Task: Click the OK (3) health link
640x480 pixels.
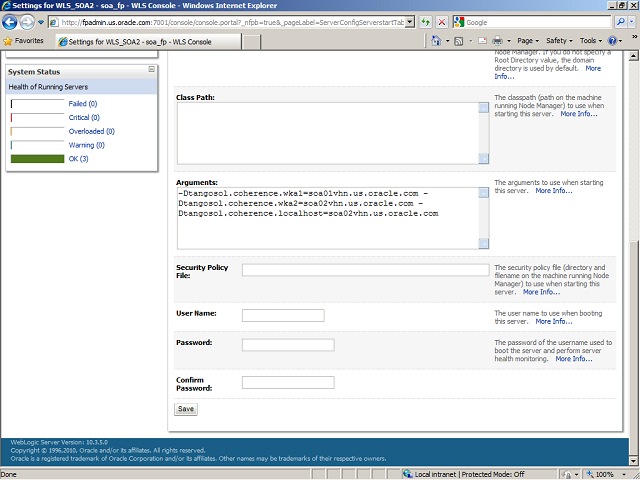Action: [x=77, y=159]
